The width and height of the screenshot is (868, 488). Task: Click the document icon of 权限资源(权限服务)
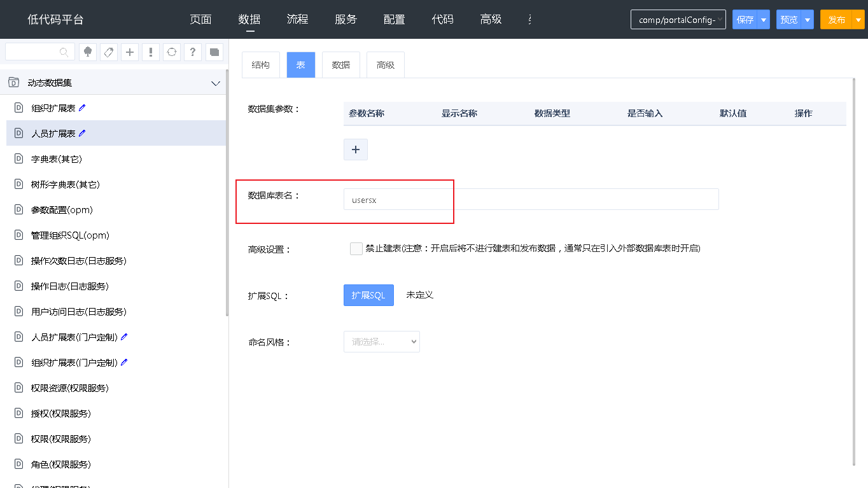pos(18,387)
